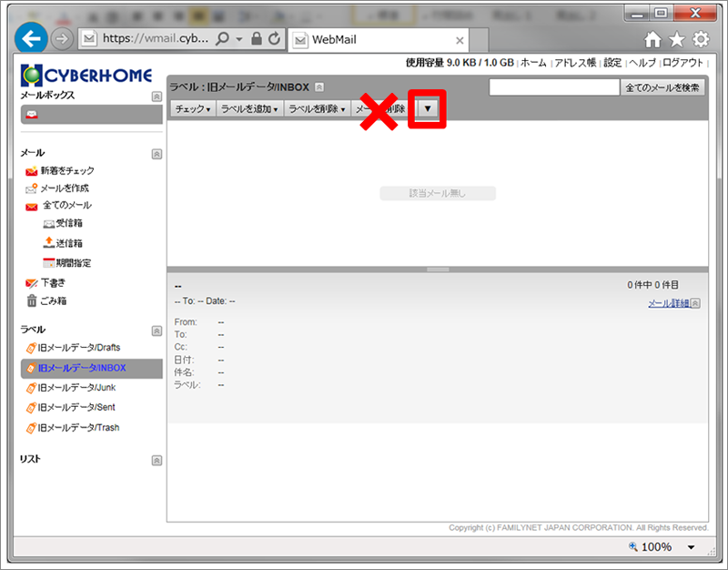Open the ラベルを追加 dropdown
Screen dimensions: 728x570
coord(248,109)
